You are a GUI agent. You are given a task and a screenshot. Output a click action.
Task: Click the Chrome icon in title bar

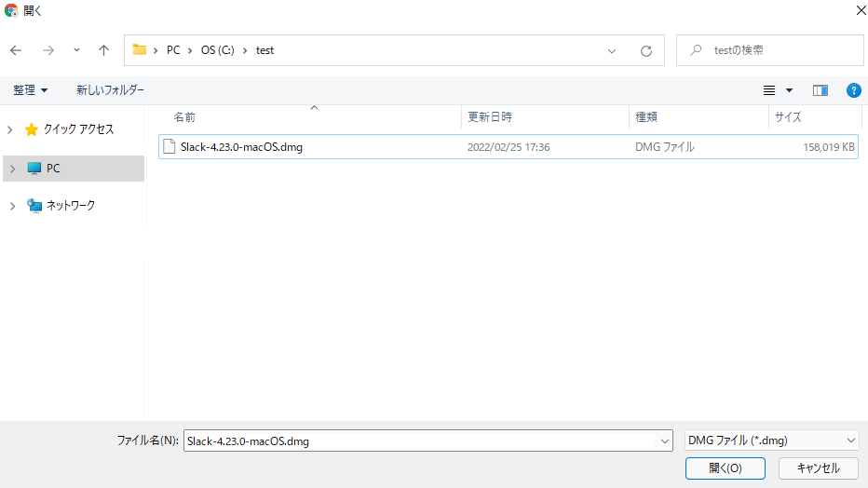pos(11,10)
